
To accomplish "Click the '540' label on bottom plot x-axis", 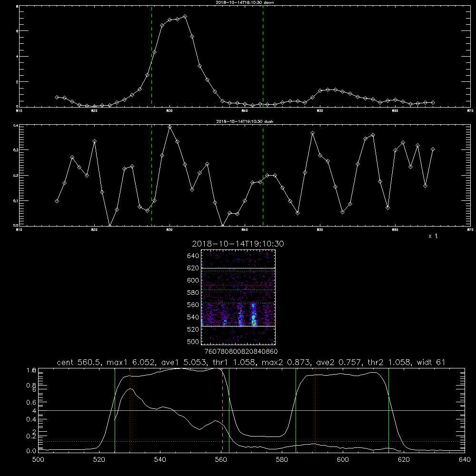I will [x=160, y=460].
